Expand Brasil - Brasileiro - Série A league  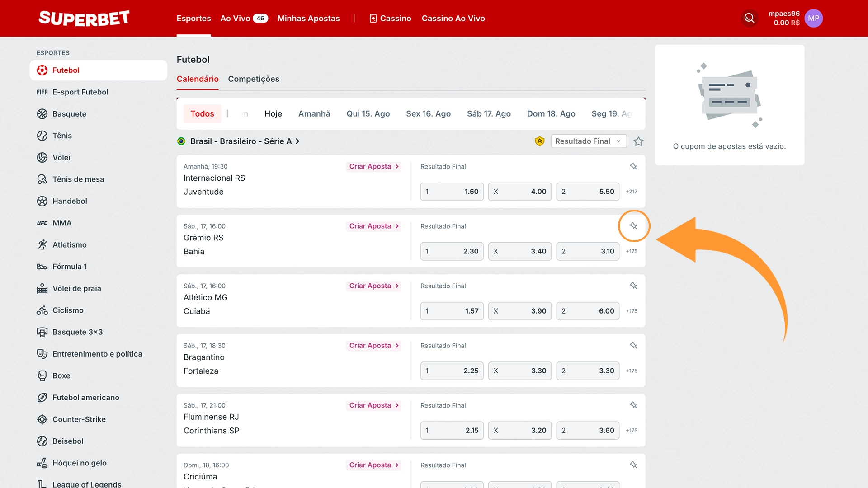tap(245, 141)
